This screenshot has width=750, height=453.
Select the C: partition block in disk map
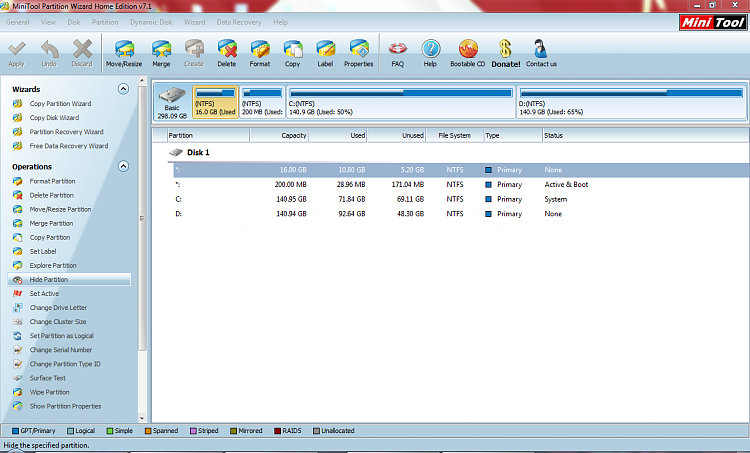[401, 102]
